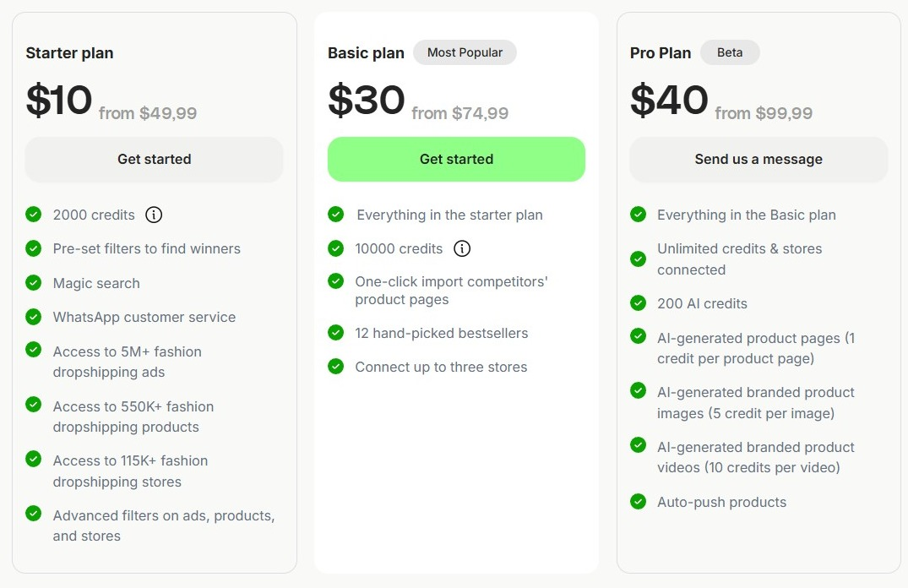The width and height of the screenshot is (908, 588).
Task: Click the checkmark next to Magic search
Action: click(x=34, y=282)
